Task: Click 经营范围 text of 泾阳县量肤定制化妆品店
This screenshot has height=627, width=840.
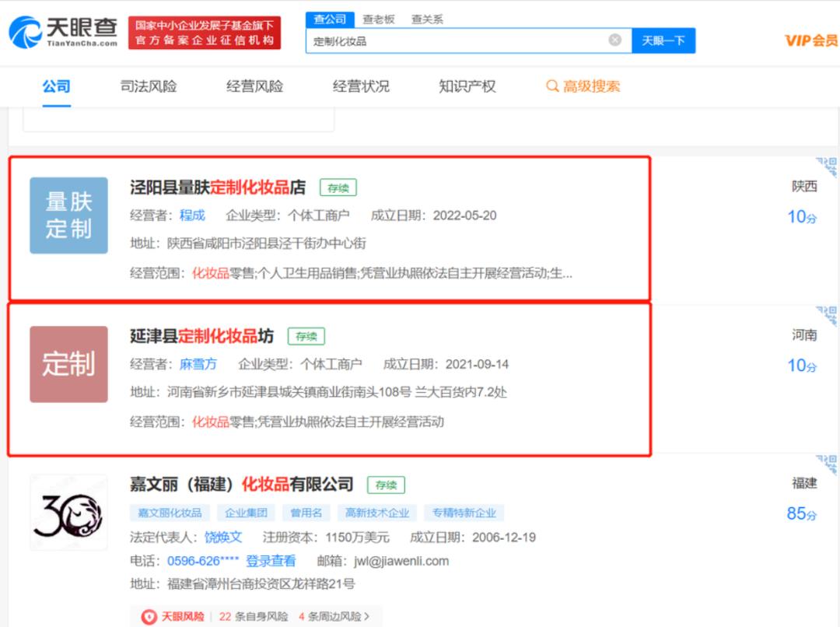Action: 352,273
